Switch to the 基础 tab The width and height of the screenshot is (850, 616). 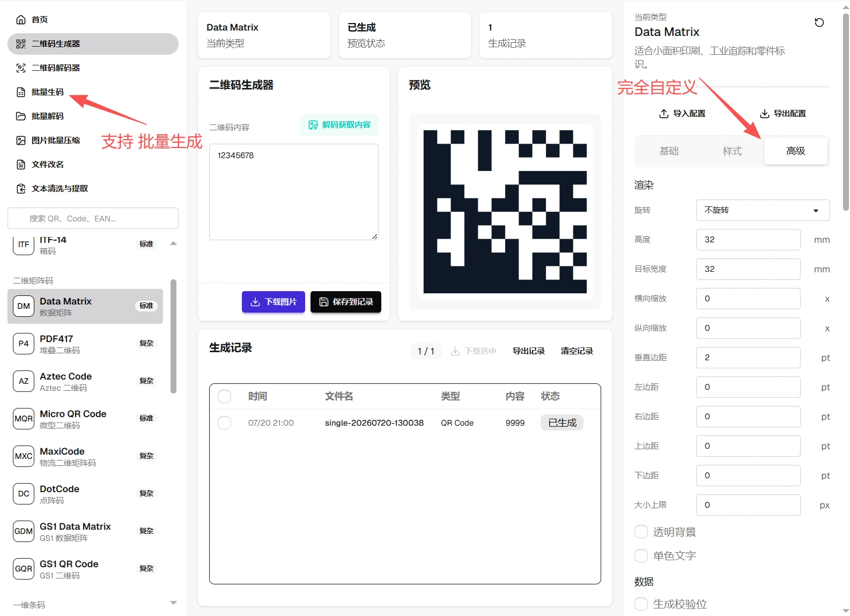click(669, 151)
